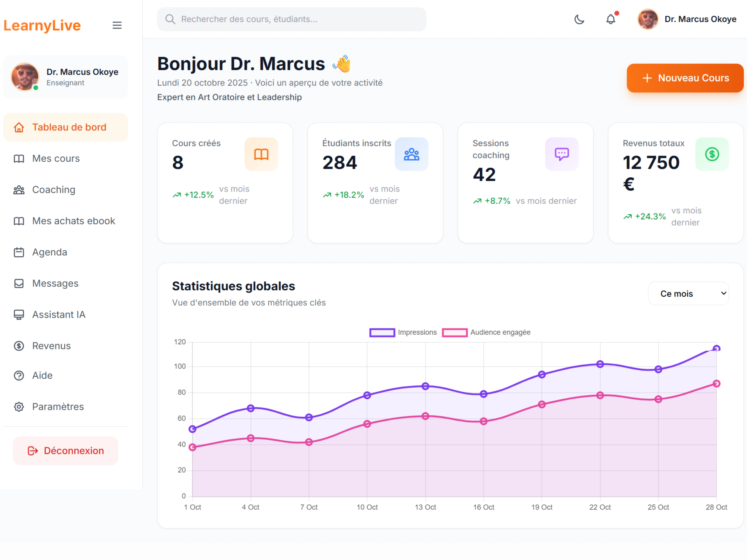747x560 pixels.
Task: Click the purple coaching chat bubble icon
Action: click(x=562, y=154)
